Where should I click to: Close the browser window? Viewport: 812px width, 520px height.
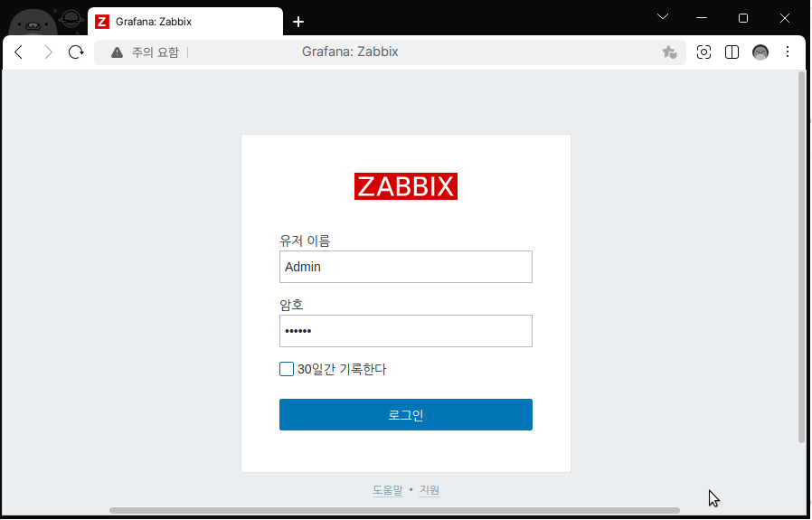pos(785,17)
